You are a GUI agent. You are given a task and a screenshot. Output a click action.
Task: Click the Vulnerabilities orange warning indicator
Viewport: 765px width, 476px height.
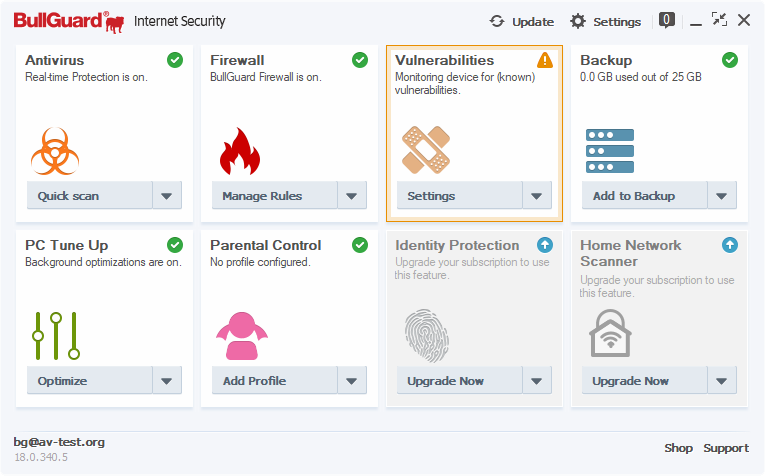(x=545, y=60)
